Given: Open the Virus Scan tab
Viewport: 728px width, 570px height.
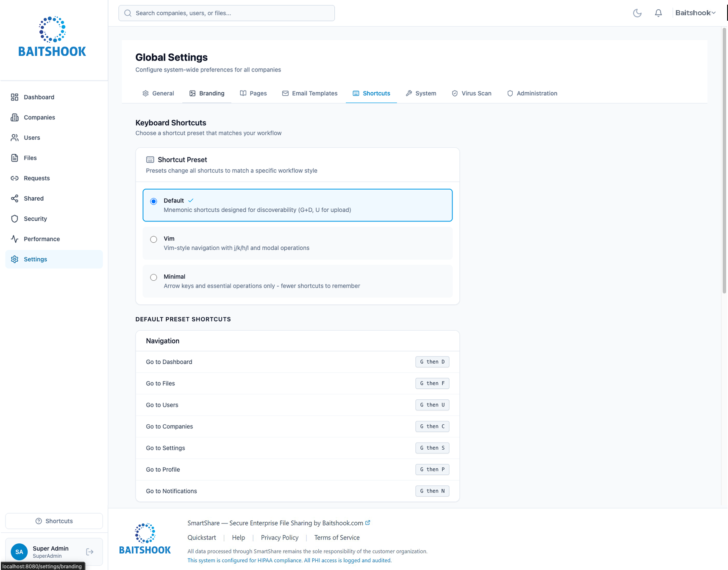Looking at the screenshot, I should [472, 93].
